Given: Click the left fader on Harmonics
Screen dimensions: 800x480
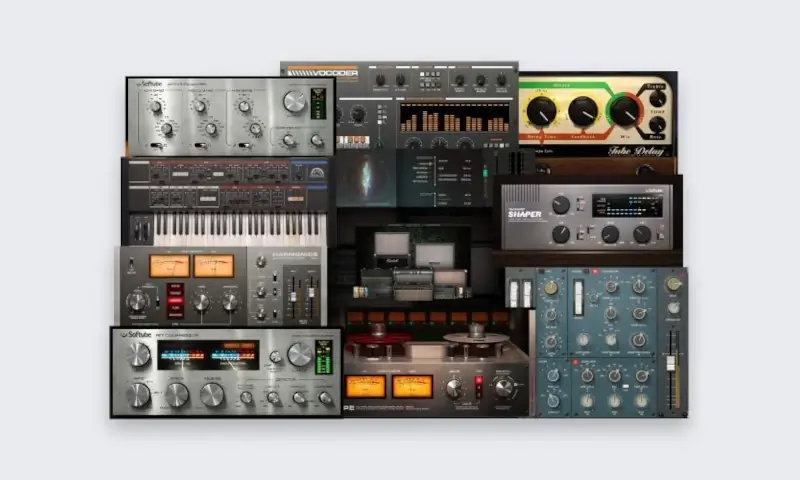Looking at the screenshot, I should pyautogui.click(x=293, y=297).
